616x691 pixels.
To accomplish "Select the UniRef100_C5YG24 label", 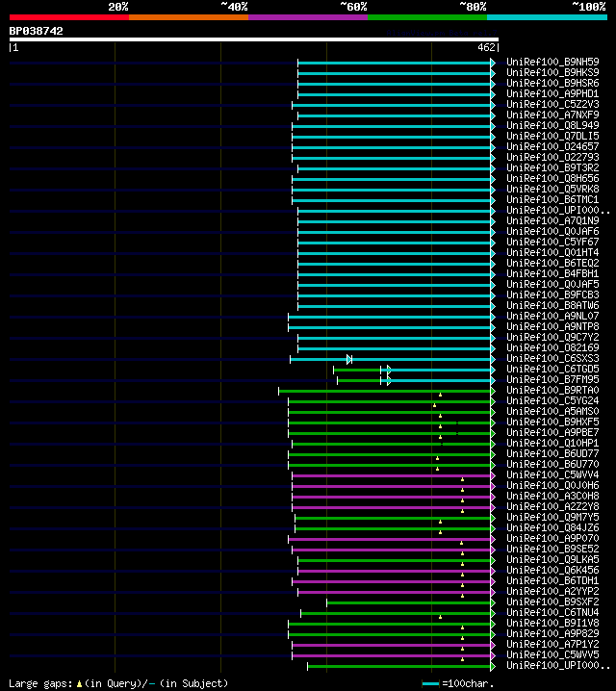I will [552, 400].
